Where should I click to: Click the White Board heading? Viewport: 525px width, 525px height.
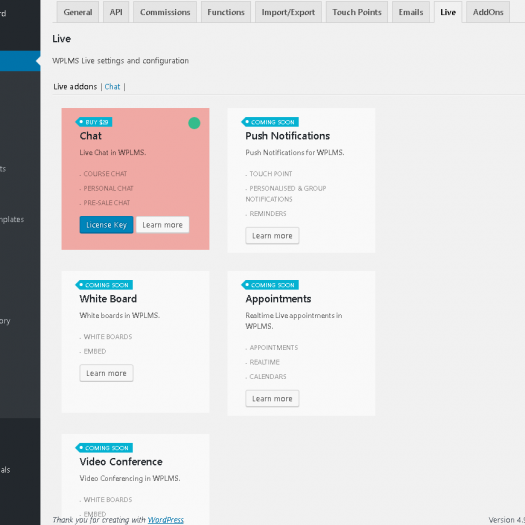click(x=108, y=298)
